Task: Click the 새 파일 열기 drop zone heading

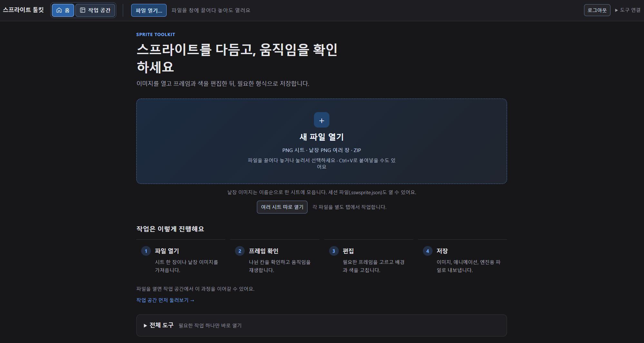Action: pos(322,137)
